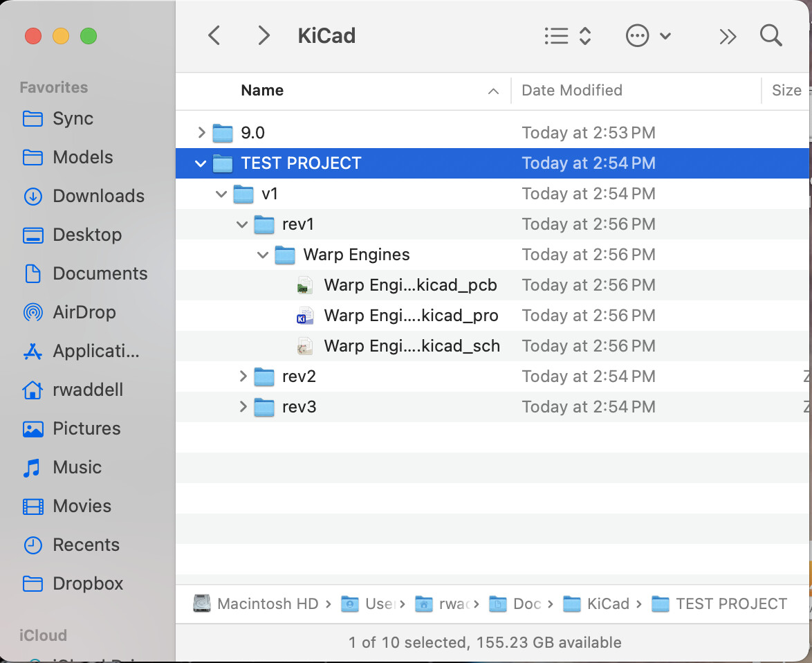The height and width of the screenshot is (663, 812).
Task: Open the list view options dropdown
Action: coord(567,36)
